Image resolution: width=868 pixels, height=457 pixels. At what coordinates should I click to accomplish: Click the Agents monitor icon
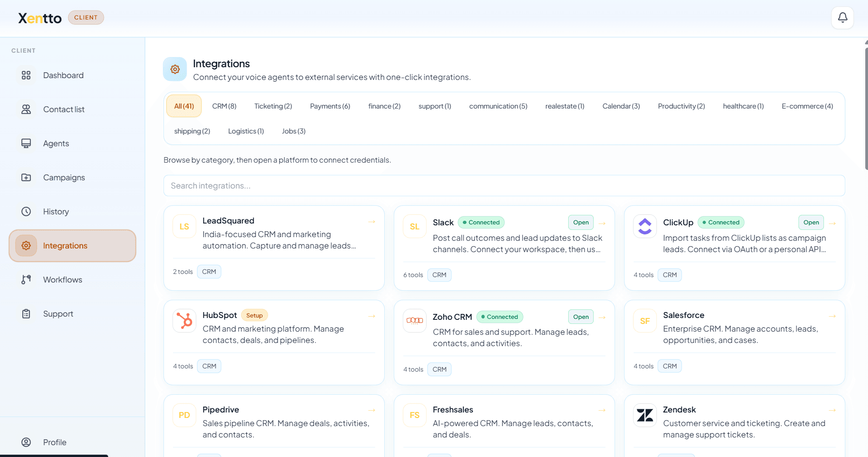26,144
